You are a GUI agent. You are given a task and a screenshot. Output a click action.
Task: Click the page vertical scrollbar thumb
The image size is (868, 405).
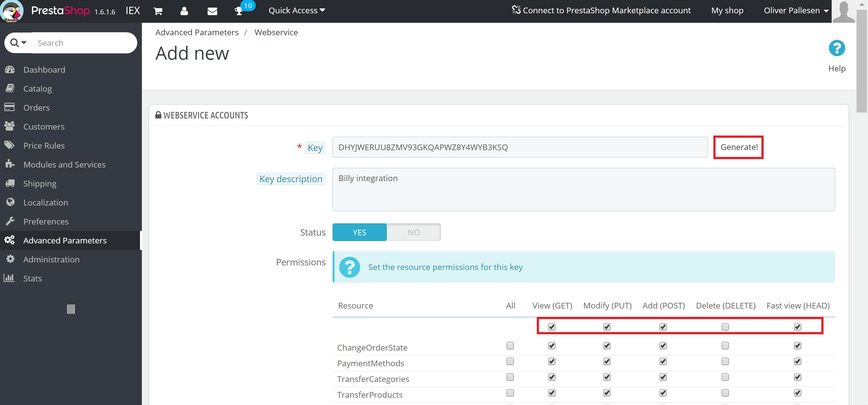pos(862,61)
